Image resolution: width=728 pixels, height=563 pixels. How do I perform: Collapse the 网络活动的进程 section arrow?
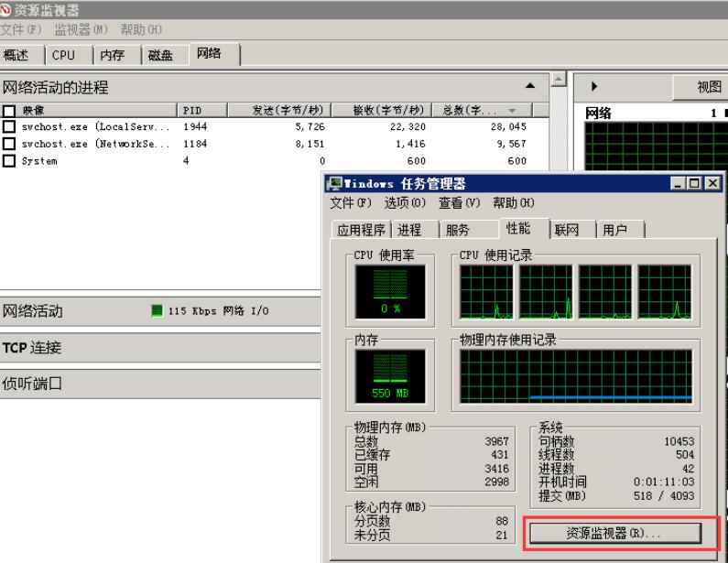pyautogui.click(x=530, y=86)
